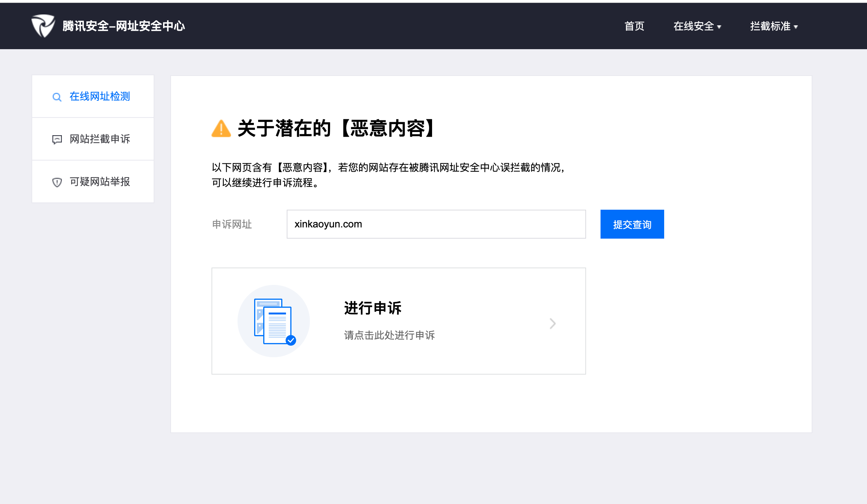
Task: Click the Tencent Security shield logo
Action: (x=43, y=26)
